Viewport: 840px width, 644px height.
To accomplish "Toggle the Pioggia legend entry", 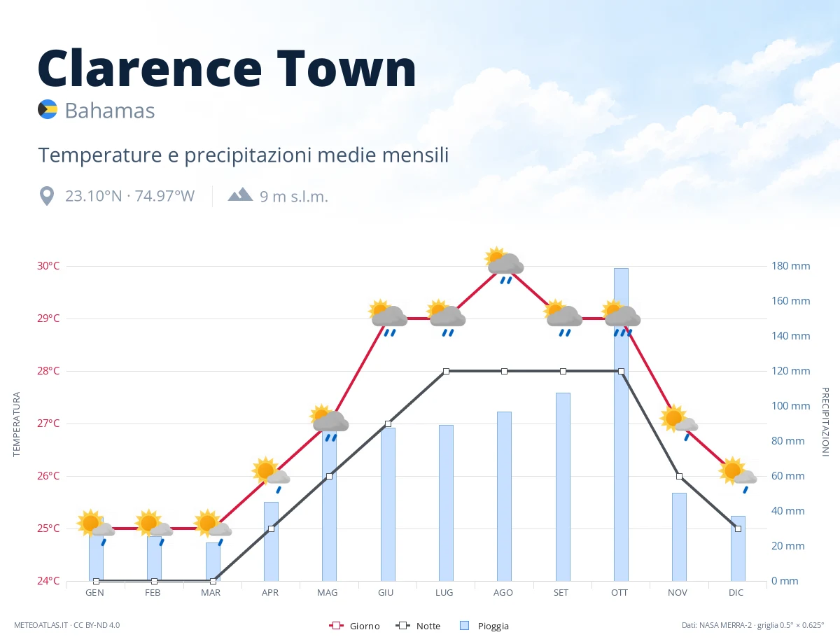I will (x=484, y=626).
